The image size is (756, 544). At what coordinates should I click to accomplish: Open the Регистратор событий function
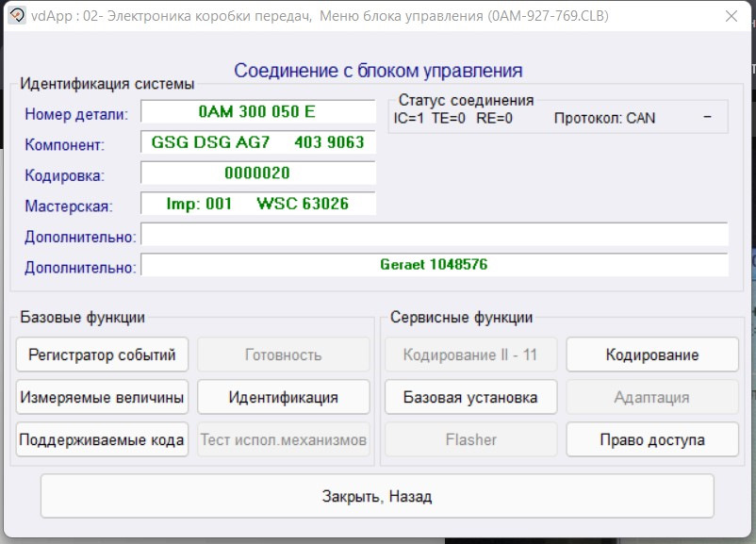click(102, 354)
